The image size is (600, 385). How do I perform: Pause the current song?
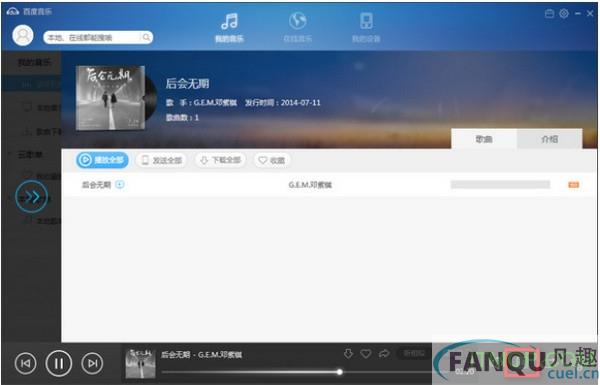(x=59, y=363)
